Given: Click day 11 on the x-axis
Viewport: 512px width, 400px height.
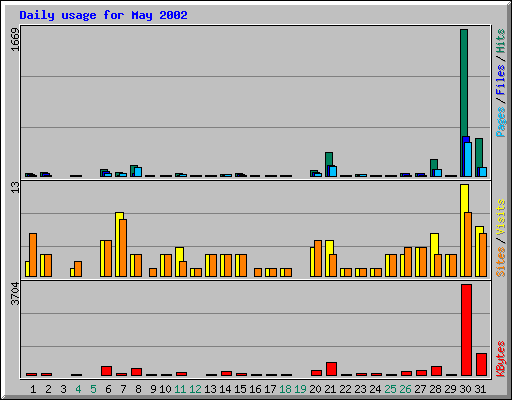Looking at the screenshot, I should point(180,389).
